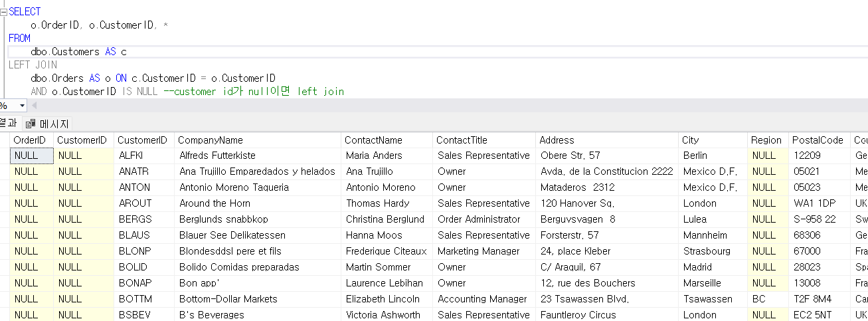
Task: Click the Berlin city cell
Action: [713, 156]
